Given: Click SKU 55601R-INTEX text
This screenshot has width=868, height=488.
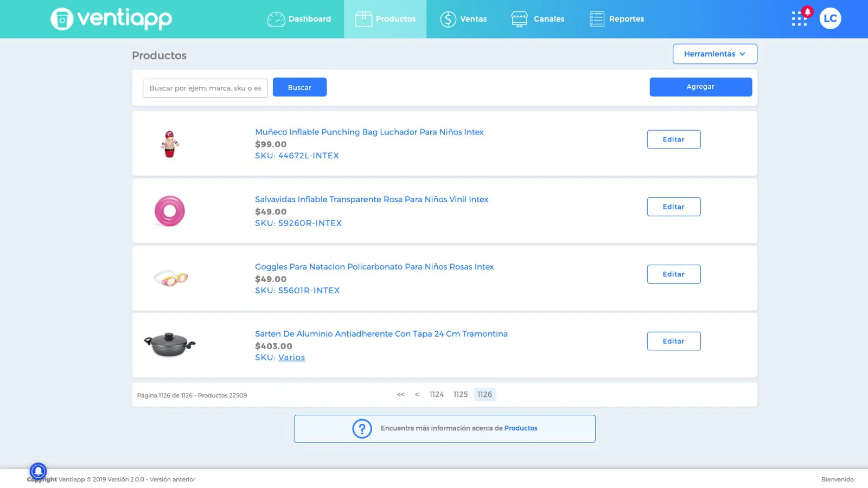Looking at the screenshot, I should pos(297,290).
